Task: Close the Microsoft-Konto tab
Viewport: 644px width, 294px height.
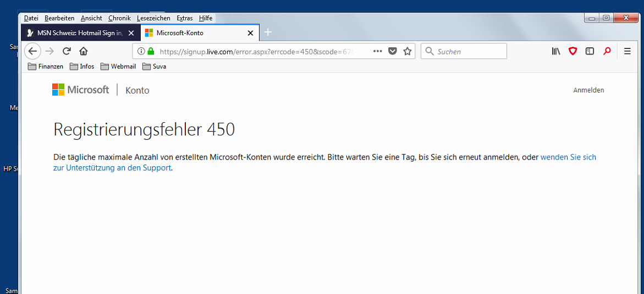Action: pyautogui.click(x=250, y=33)
